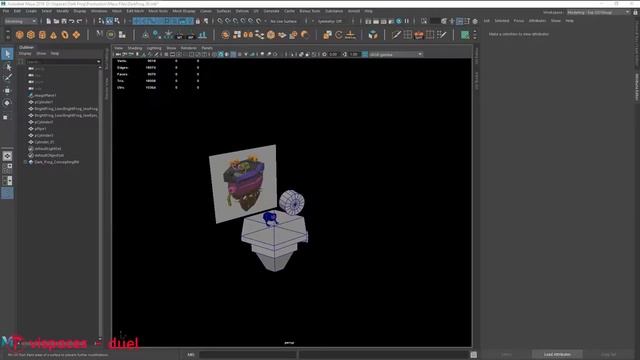Click the Undo arrow icon
640x360 pixels.
point(72,21)
